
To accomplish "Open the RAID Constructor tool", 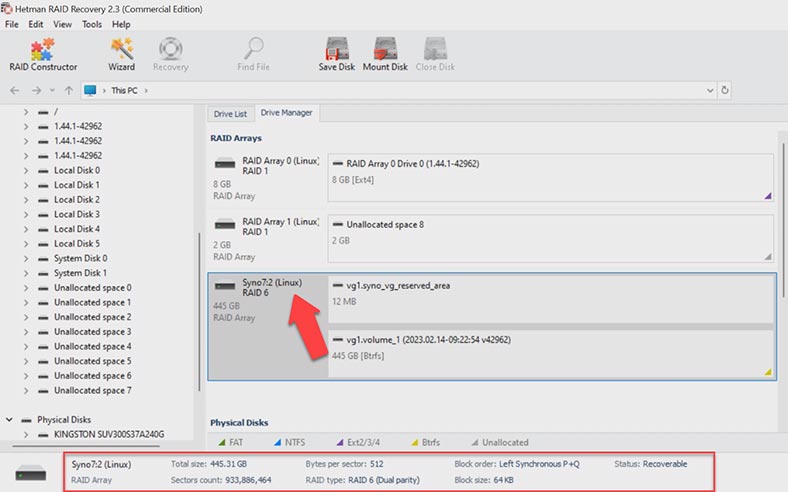I will (x=43, y=54).
